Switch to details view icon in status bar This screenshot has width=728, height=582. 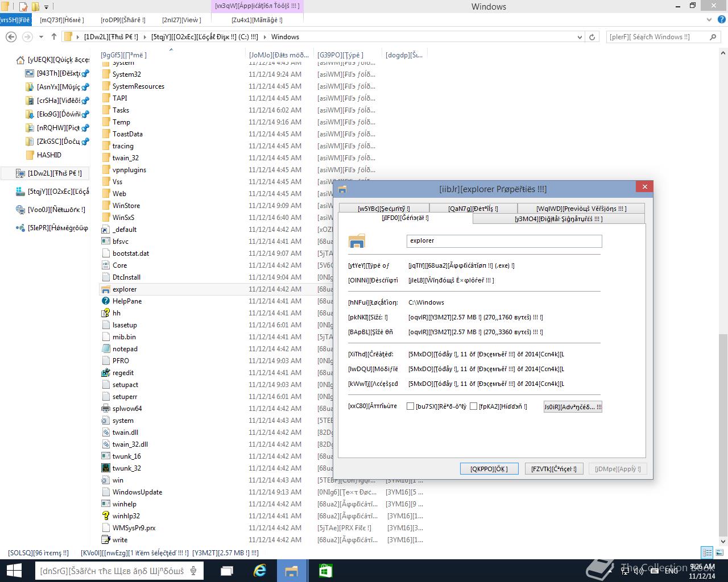coord(707,552)
